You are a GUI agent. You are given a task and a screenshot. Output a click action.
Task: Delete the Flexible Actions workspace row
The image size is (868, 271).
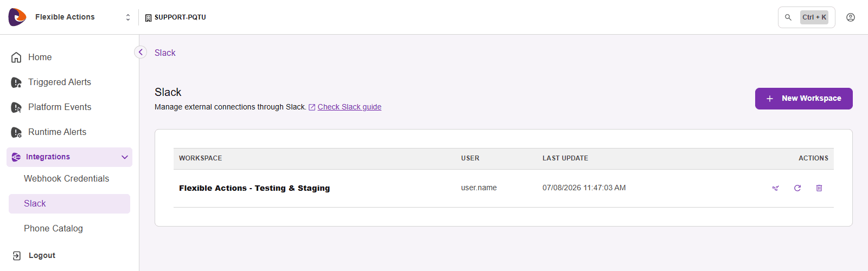coord(819,188)
